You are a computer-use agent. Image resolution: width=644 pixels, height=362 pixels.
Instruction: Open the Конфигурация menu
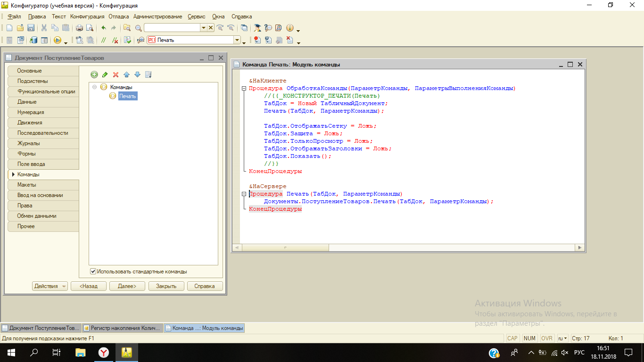pyautogui.click(x=87, y=16)
